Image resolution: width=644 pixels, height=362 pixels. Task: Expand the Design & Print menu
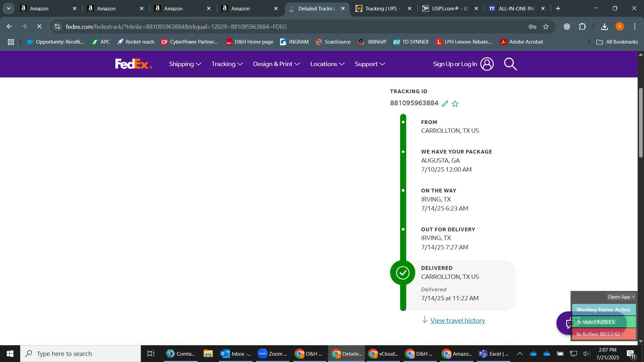coord(276,64)
